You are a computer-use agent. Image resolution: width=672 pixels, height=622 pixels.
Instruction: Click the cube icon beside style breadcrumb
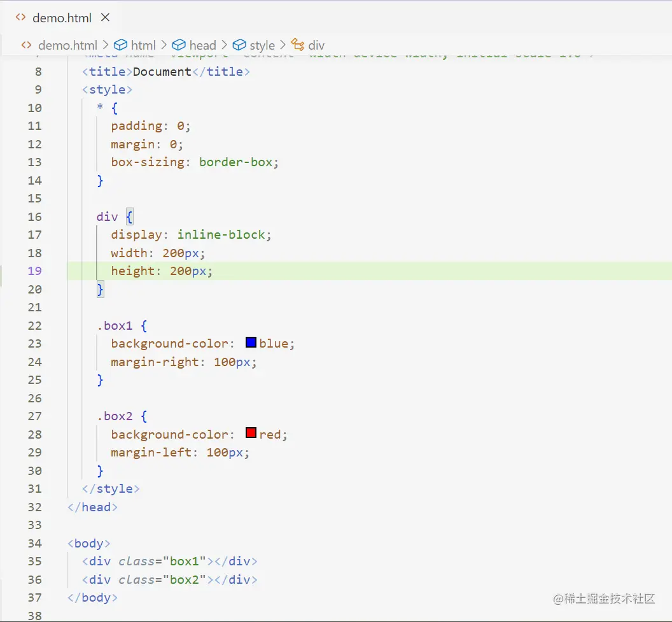[239, 45]
